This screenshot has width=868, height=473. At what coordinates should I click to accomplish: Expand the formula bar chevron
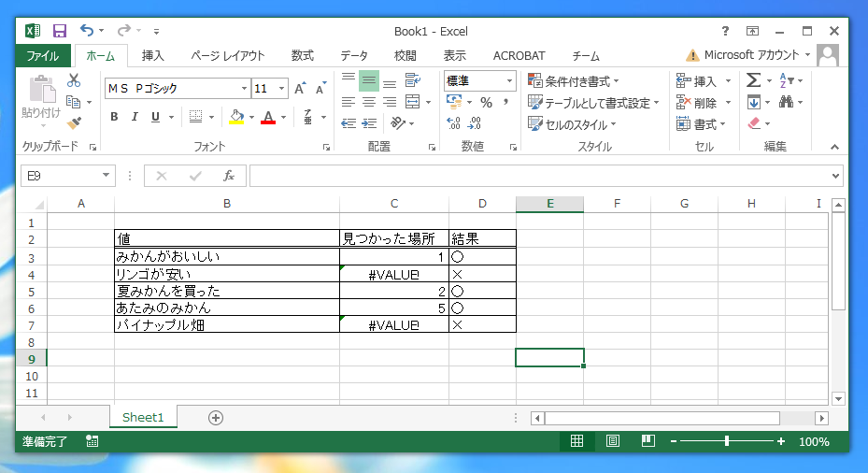pyautogui.click(x=835, y=176)
